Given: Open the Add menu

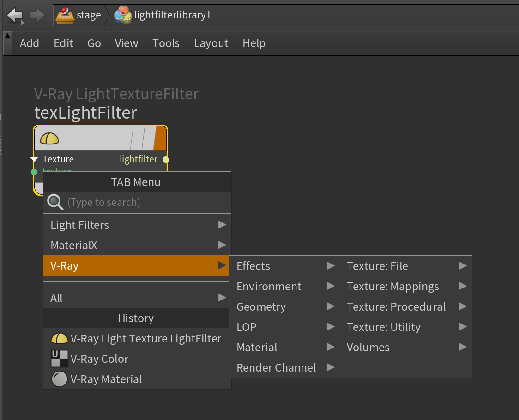Looking at the screenshot, I should pos(30,43).
